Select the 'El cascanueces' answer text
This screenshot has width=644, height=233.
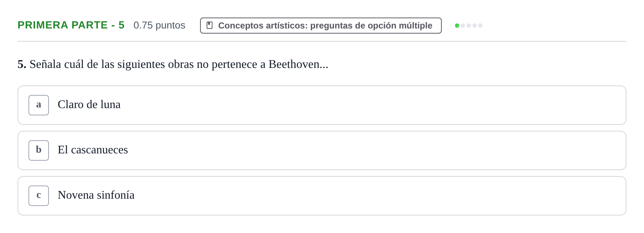(x=93, y=150)
